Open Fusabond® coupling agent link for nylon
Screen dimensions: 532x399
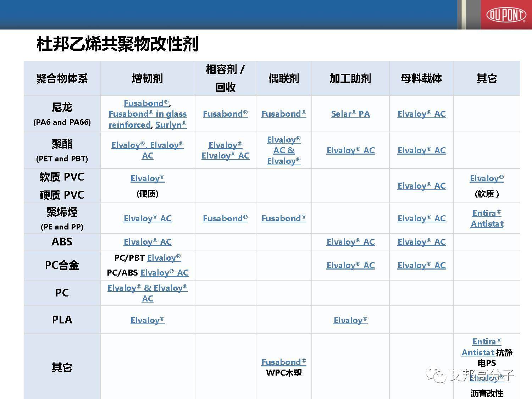(284, 114)
